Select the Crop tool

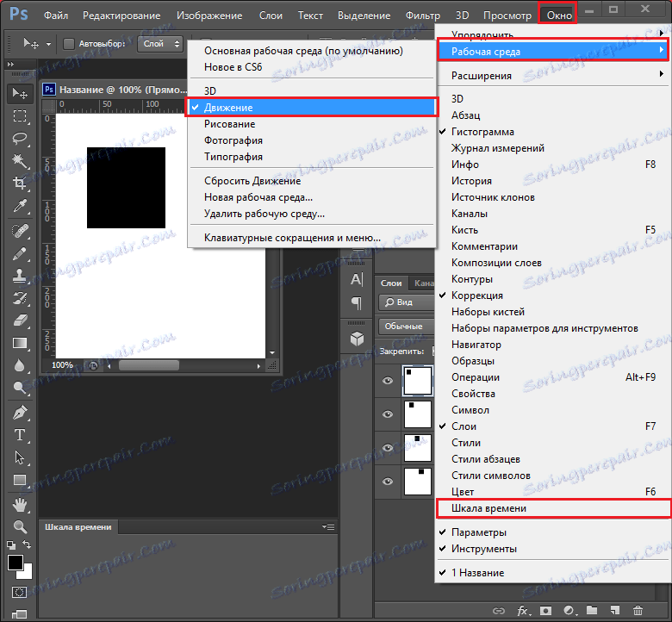coord(20,183)
